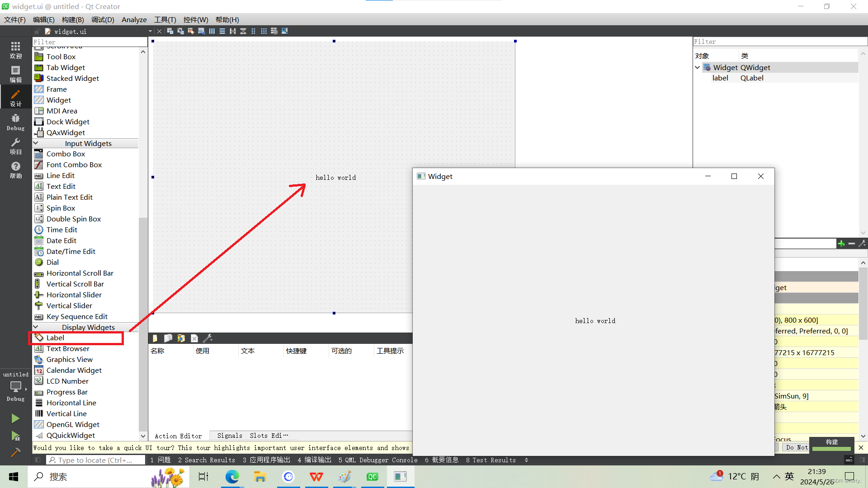Open the widget.ui document dropdown
868x488 pixels.
tap(150, 31)
